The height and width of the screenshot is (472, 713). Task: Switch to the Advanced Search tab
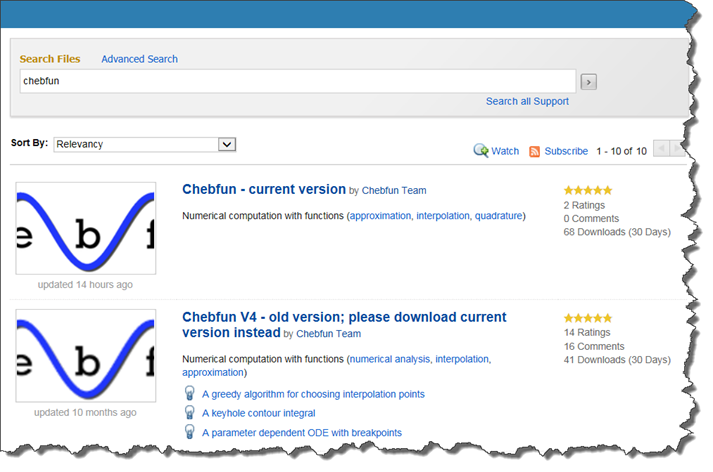point(139,59)
